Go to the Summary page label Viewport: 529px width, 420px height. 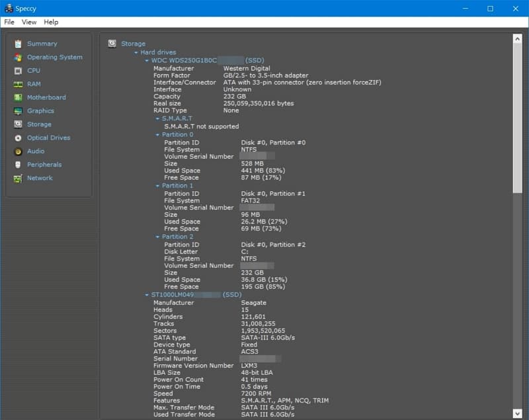tap(42, 44)
